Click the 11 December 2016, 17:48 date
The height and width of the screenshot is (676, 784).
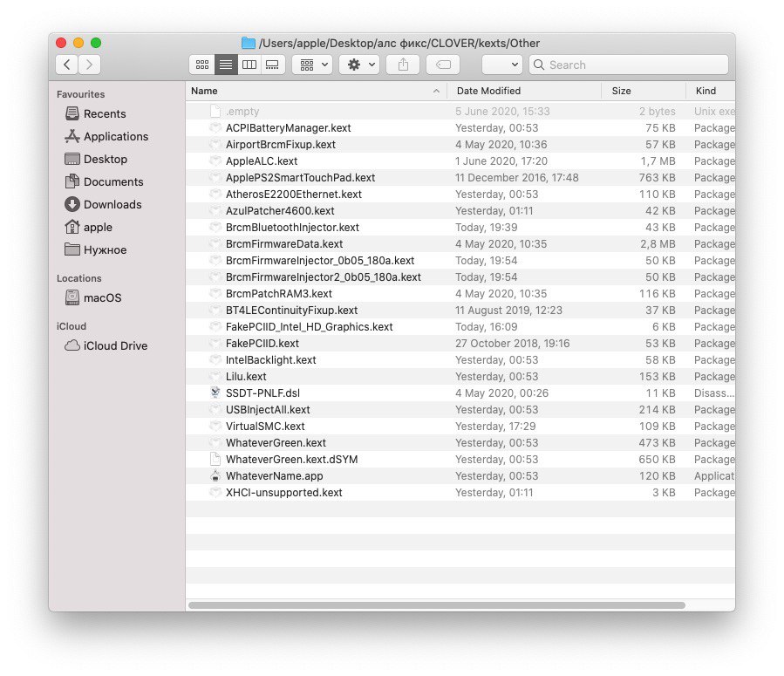(x=516, y=177)
